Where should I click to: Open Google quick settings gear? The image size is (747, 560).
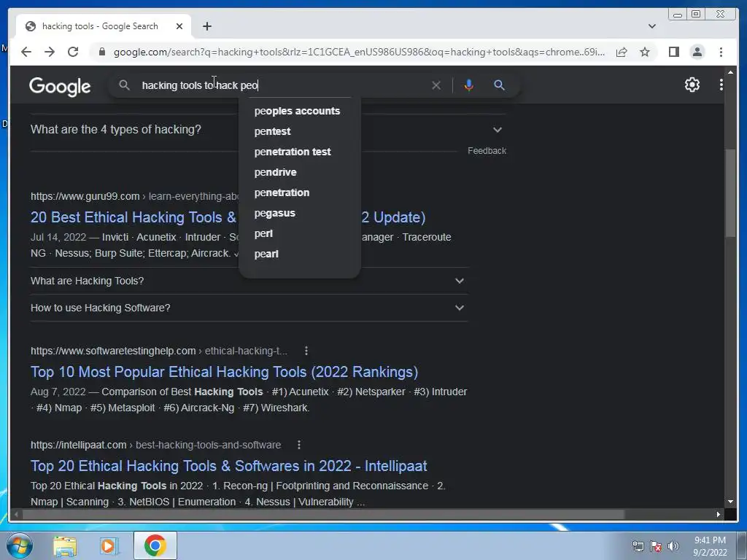[x=692, y=85]
